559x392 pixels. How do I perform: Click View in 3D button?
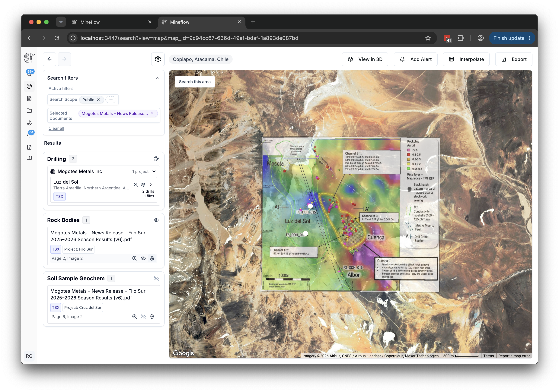(x=365, y=59)
